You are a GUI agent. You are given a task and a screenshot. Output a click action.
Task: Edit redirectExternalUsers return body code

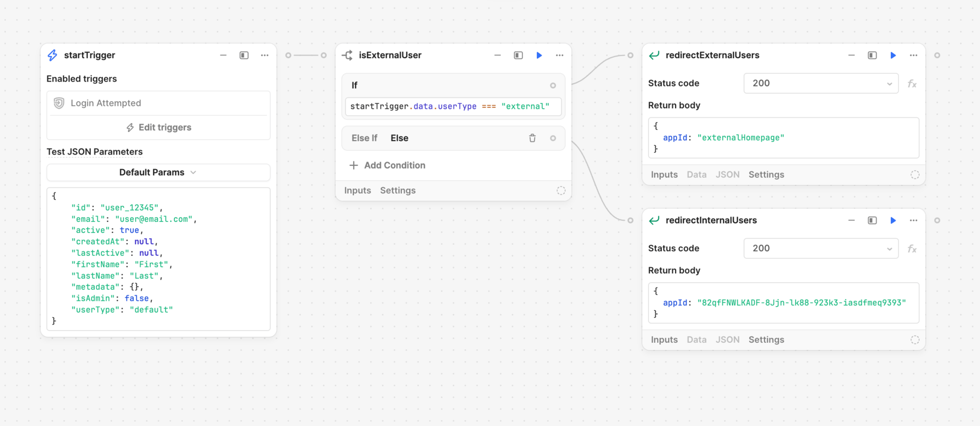tap(783, 138)
